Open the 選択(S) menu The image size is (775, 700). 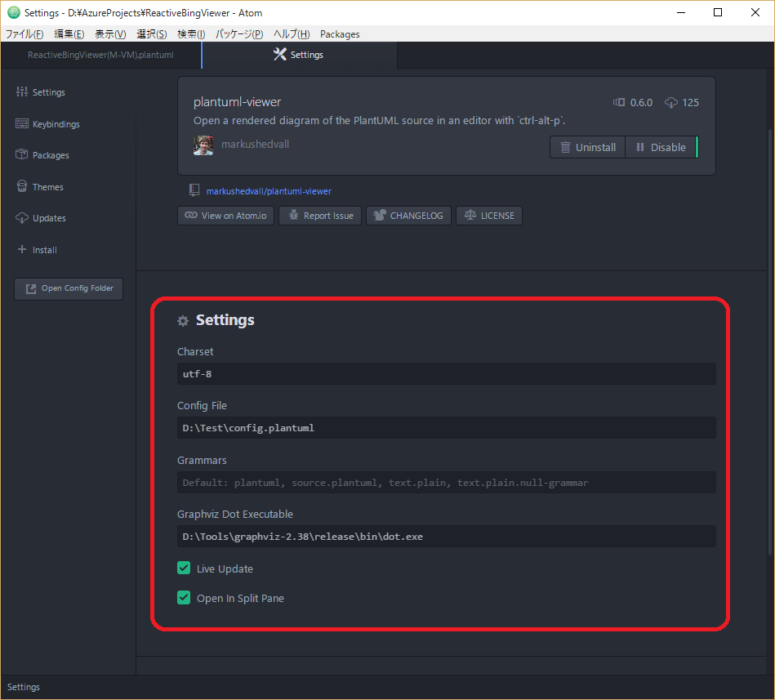pos(152,34)
